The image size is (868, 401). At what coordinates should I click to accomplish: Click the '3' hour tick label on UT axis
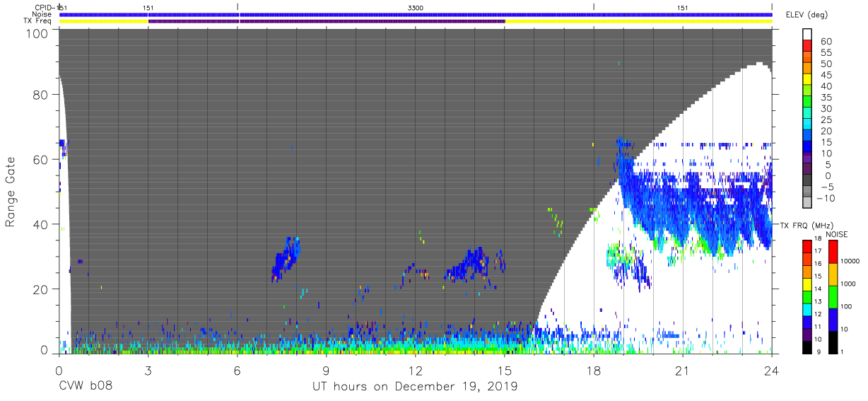tap(148, 370)
